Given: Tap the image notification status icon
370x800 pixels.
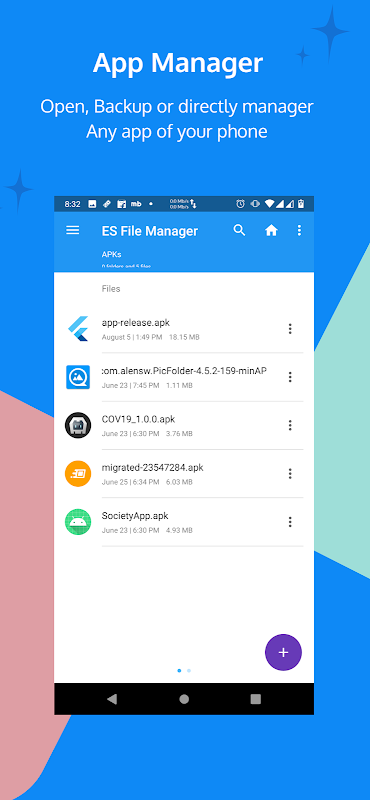Looking at the screenshot, I should (x=92, y=204).
